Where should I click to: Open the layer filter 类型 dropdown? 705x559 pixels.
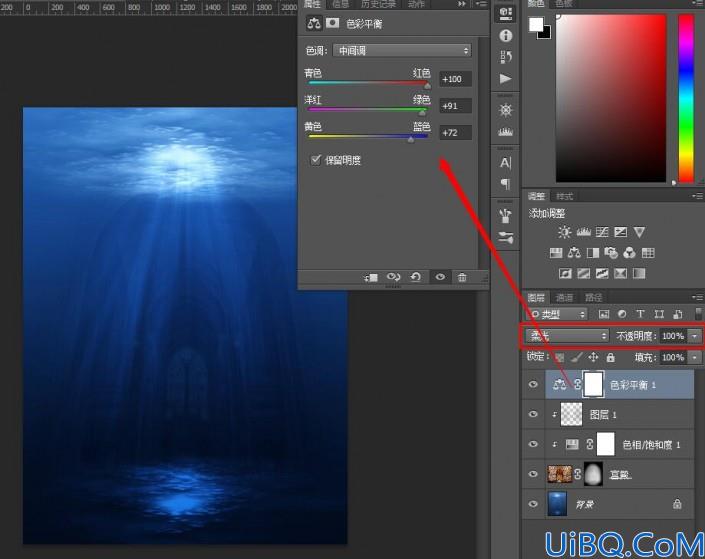click(557, 313)
